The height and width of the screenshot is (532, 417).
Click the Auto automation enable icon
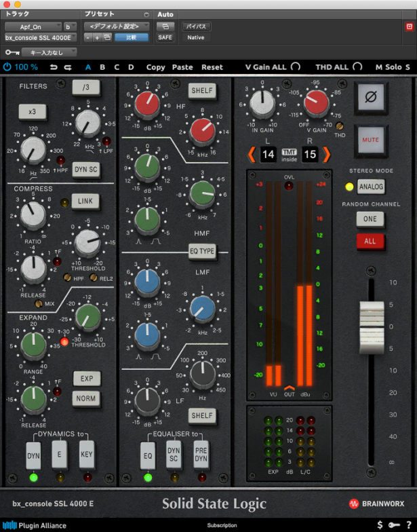pos(165,26)
